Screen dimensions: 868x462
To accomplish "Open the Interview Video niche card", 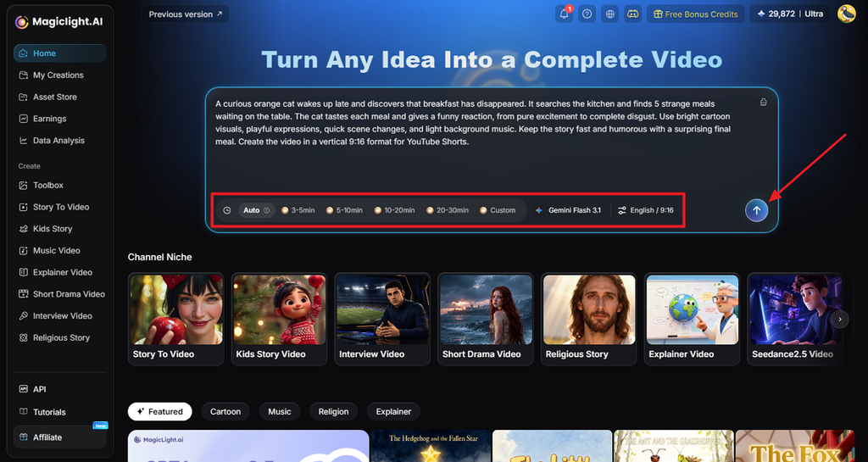I will (382, 320).
